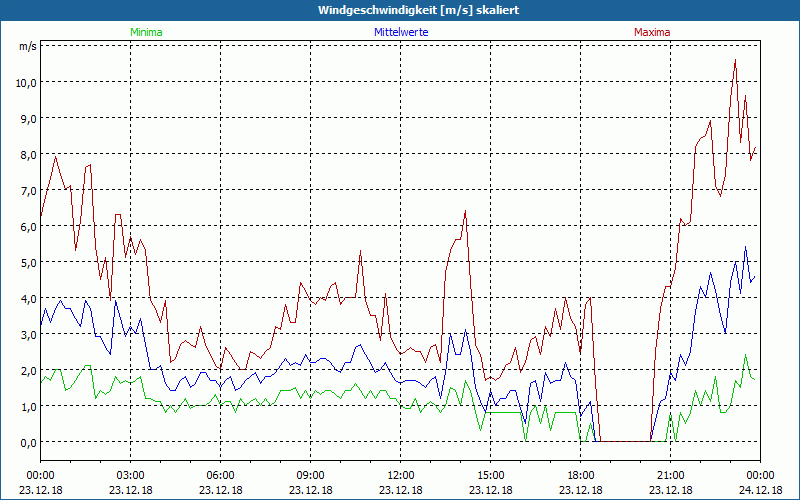
Task: Click the 24.12.18 date label
Action: tap(760, 490)
